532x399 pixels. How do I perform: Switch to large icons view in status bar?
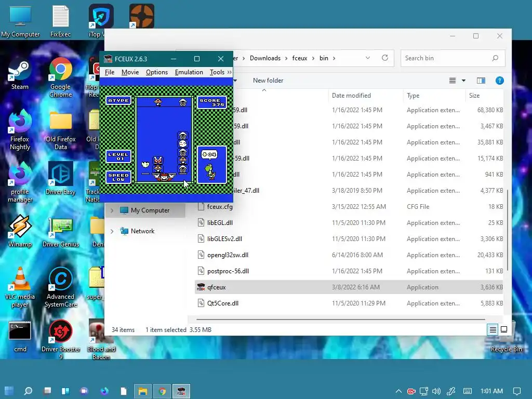pos(504,329)
